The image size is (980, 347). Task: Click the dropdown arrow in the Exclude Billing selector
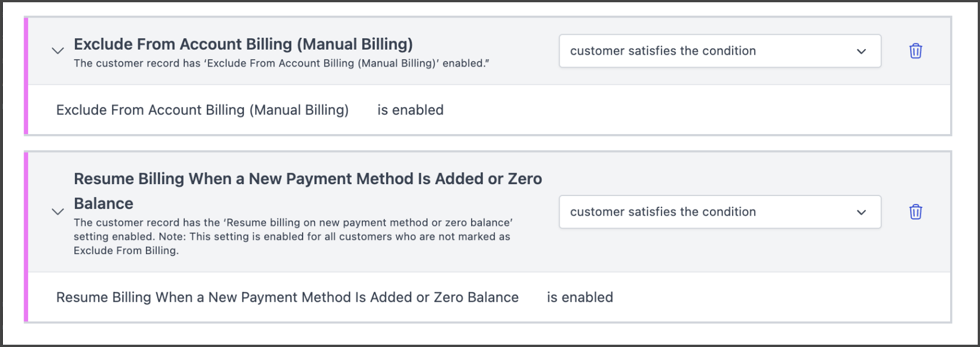point(861,51)
